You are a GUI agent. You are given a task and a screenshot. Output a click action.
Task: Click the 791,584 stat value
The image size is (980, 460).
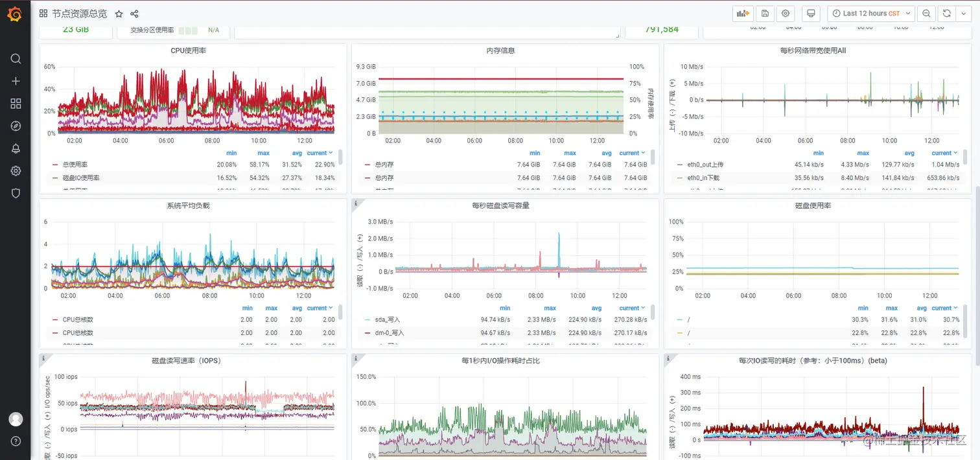662,29
